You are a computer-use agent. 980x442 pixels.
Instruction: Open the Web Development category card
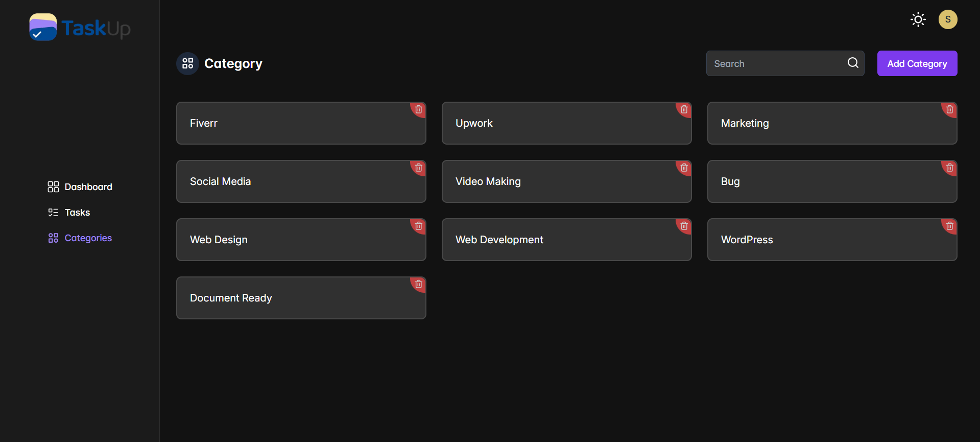point(566,240)
